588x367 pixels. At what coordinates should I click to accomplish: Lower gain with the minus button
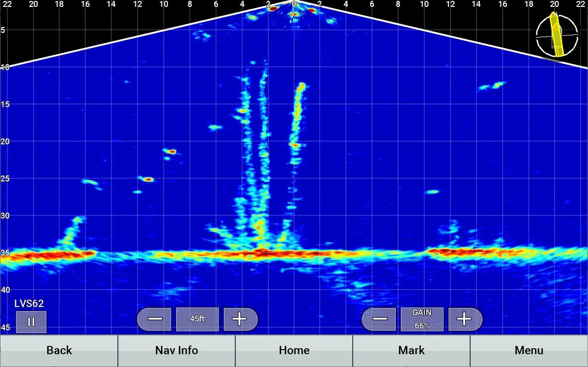[x=379, y=319]
